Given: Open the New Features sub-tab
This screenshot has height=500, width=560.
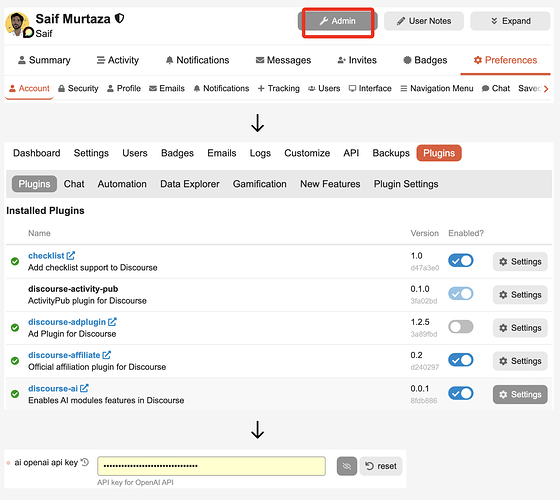Looking at the screenshot, I should (x=330, y=184).
